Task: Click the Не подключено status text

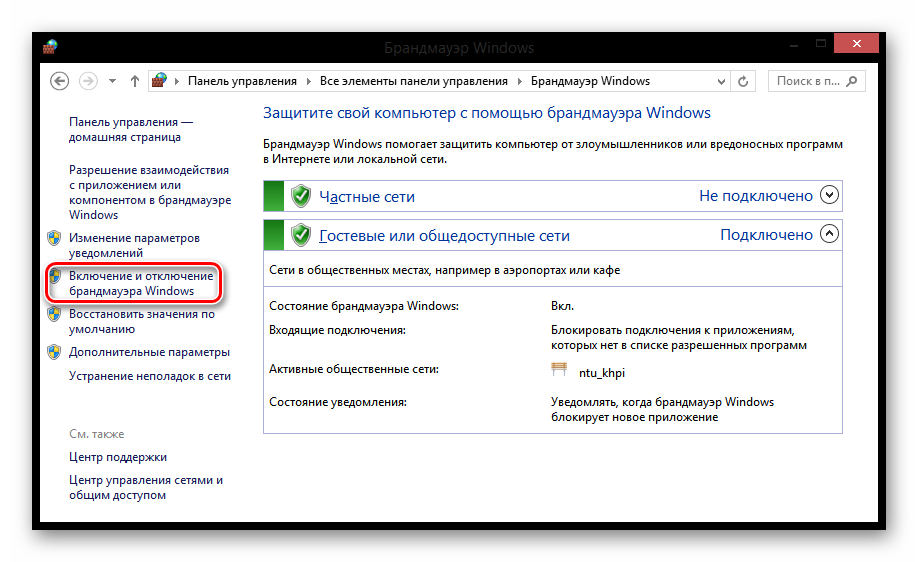Action: [x=756, y=196]
